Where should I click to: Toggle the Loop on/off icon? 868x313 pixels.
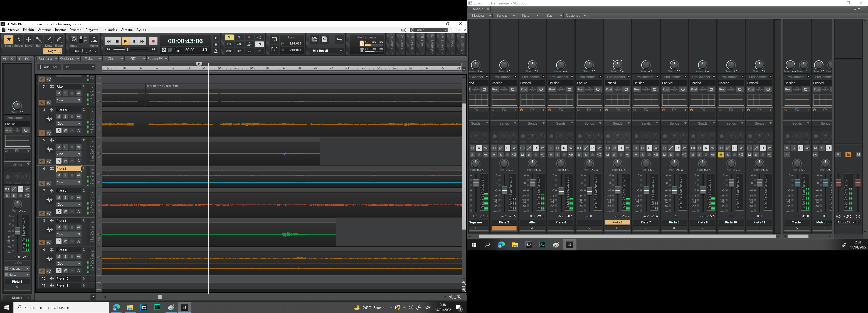pos(274,40)
